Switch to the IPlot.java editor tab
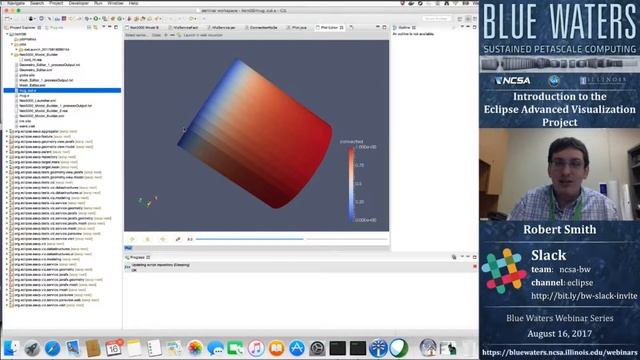This screenshot has height=360, width=640. [x=296, y=27]
